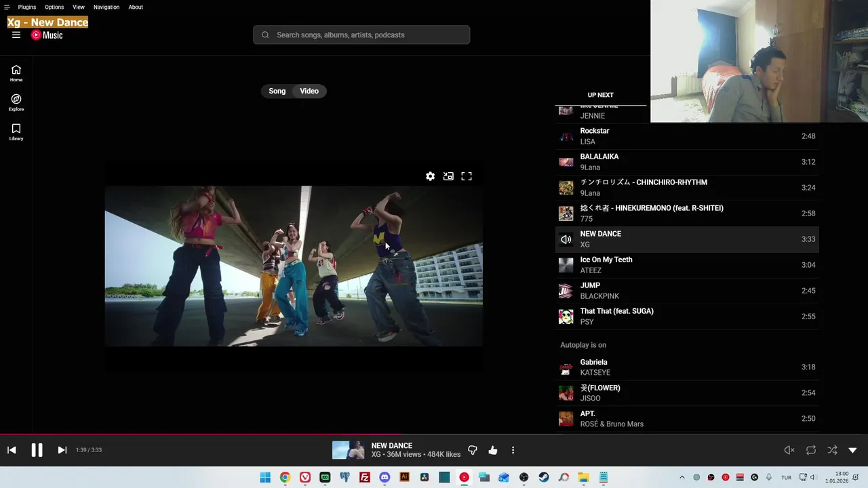Open the application menu hamburger in title bar
This screenshot has width=868, height=488.
click(7, 7)
